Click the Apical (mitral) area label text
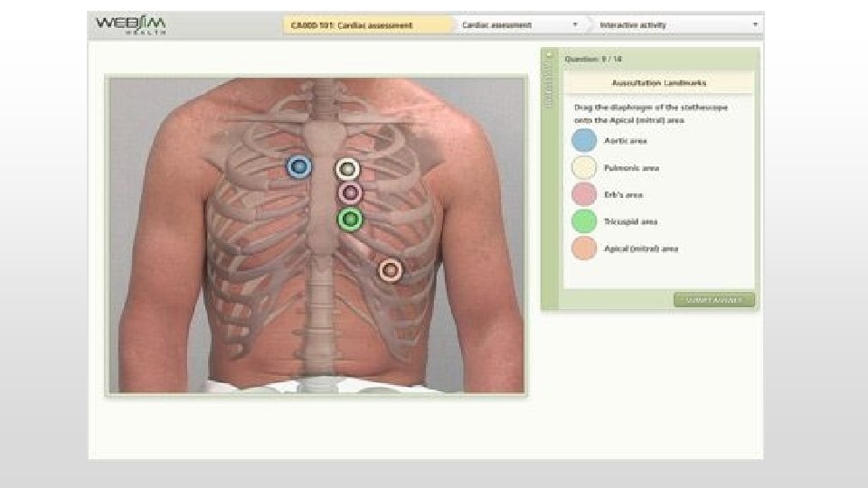The height and width of the screenshot is (488, 868). click(641, 249)
